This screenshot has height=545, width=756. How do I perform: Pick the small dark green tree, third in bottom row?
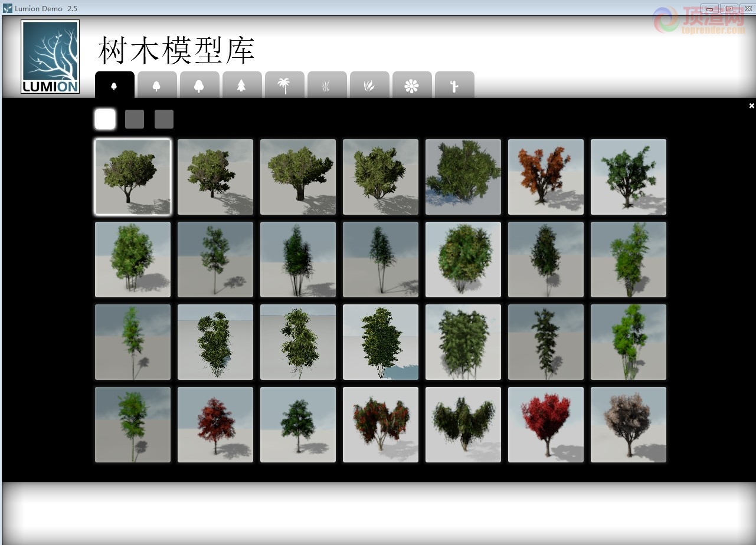click(298, 425)
